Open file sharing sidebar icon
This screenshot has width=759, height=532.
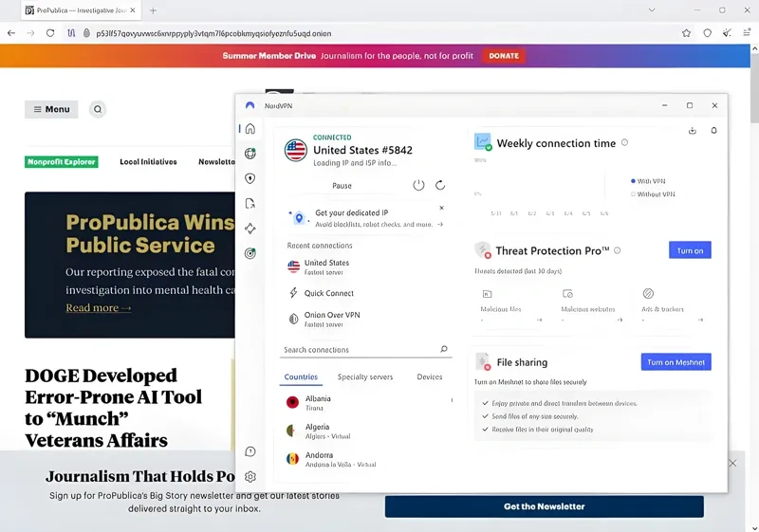250,204
